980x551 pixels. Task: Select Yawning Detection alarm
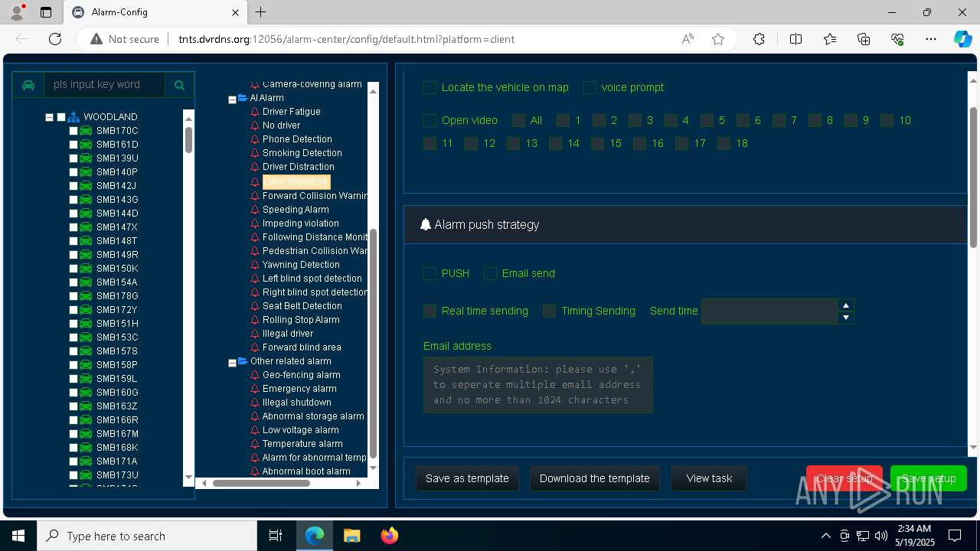[301, 265]
